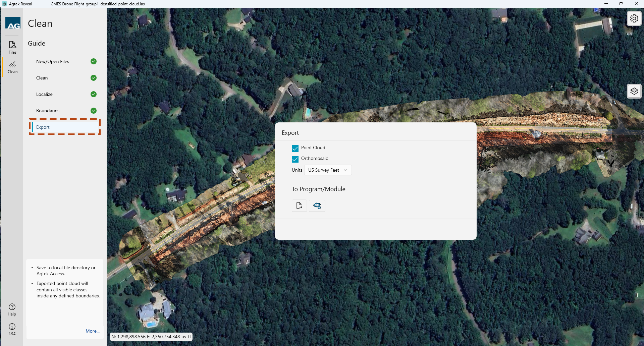This screenshot has height=346, width=644.
Task: Open the Help icon
Action: click(x=12, y=309)
